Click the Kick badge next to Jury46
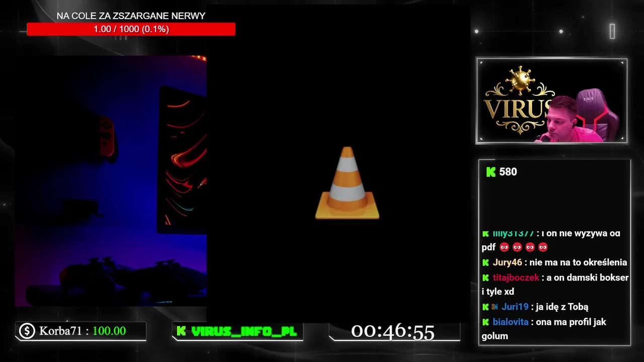The height and width of the screenshot is (362, 644). tap(486, 262)
